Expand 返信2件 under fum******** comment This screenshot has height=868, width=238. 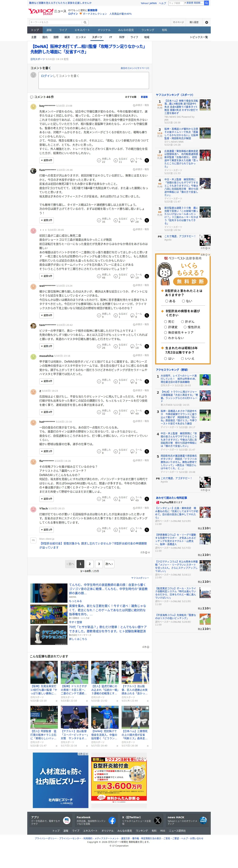point(47,220)
